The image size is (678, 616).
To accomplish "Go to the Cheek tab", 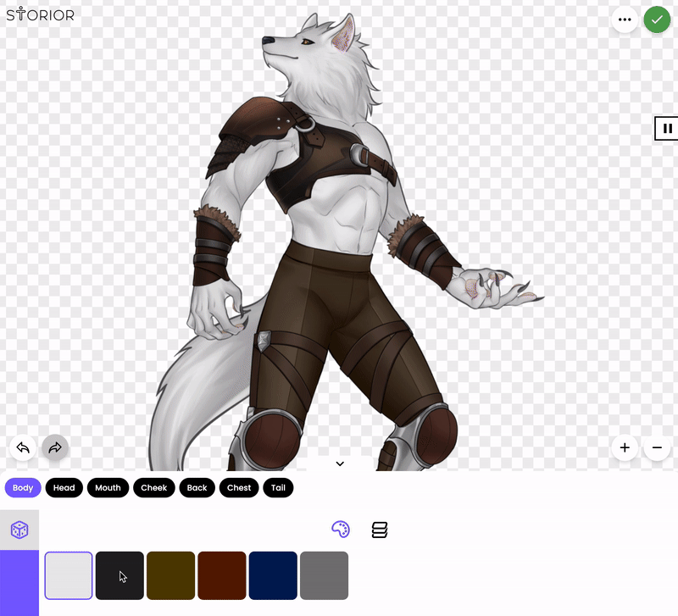I will (154, 487).
